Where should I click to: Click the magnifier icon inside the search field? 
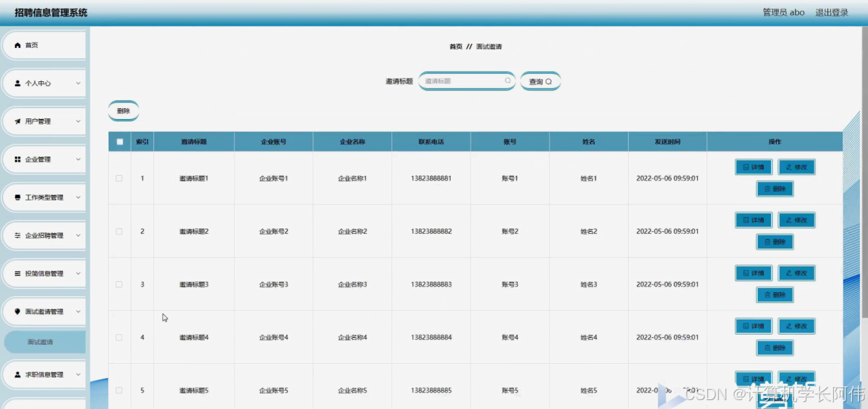(x=508, y=81)
